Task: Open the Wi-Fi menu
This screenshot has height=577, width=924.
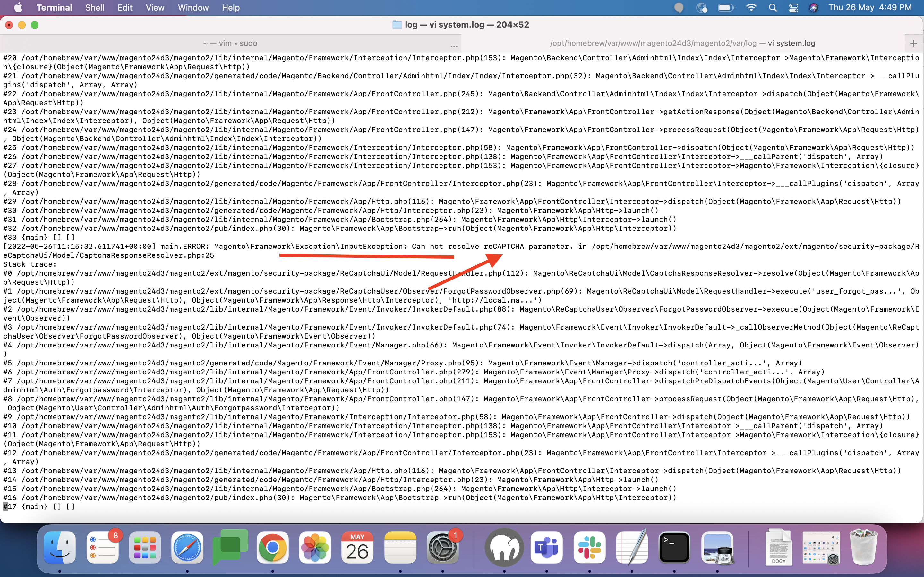Action: coord(751,7)
